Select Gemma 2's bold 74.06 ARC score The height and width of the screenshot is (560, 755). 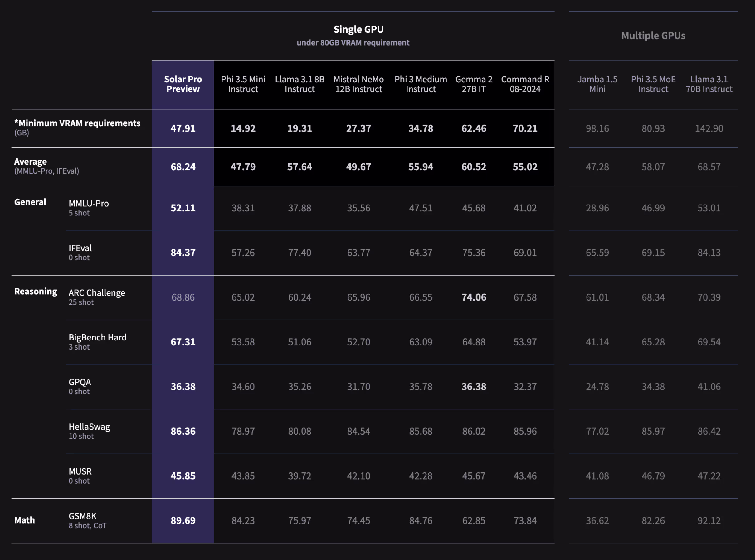[x=474, y=297]
